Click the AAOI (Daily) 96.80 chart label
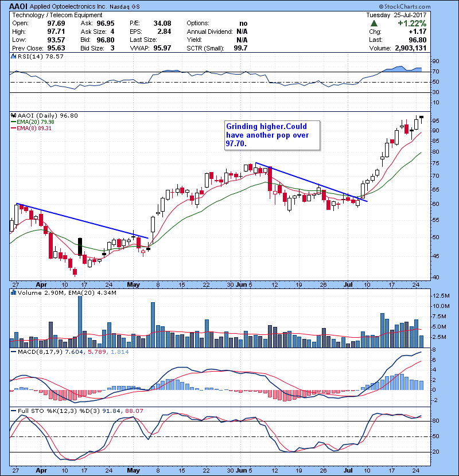459x476 pixels. click(48, 116)
